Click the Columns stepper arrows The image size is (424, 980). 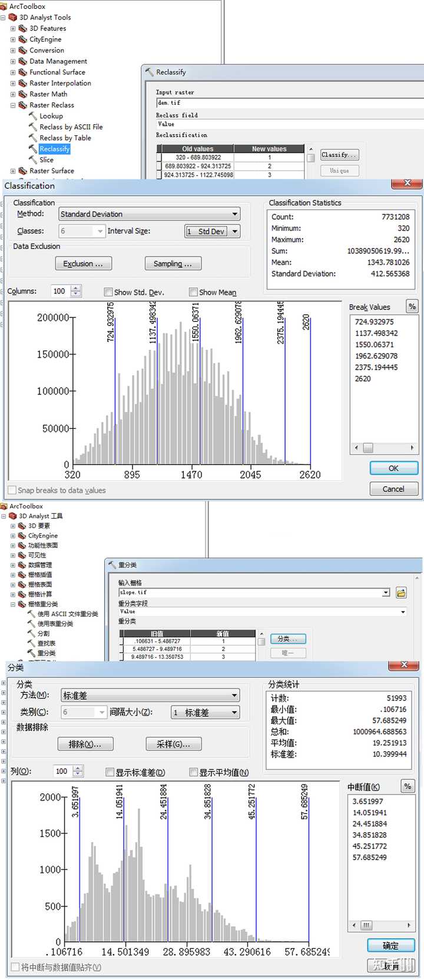coord(76,291)
